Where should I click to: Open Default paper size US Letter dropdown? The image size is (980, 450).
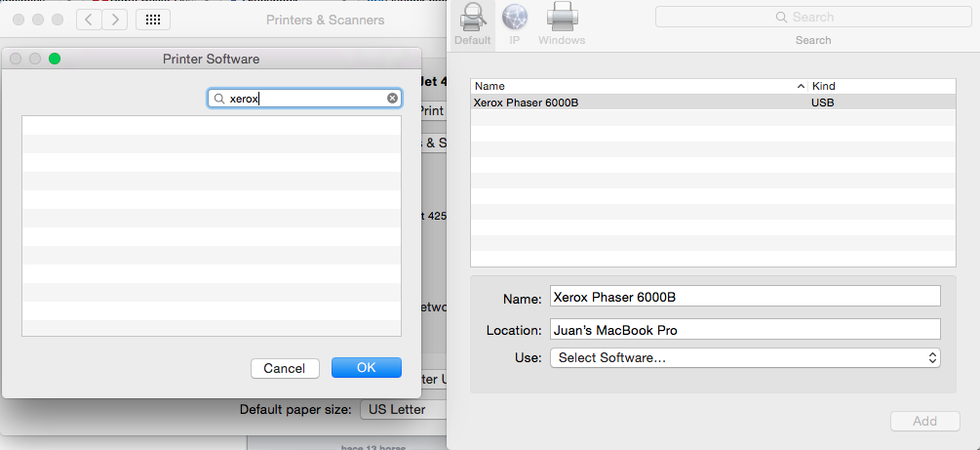click(405, 410)
